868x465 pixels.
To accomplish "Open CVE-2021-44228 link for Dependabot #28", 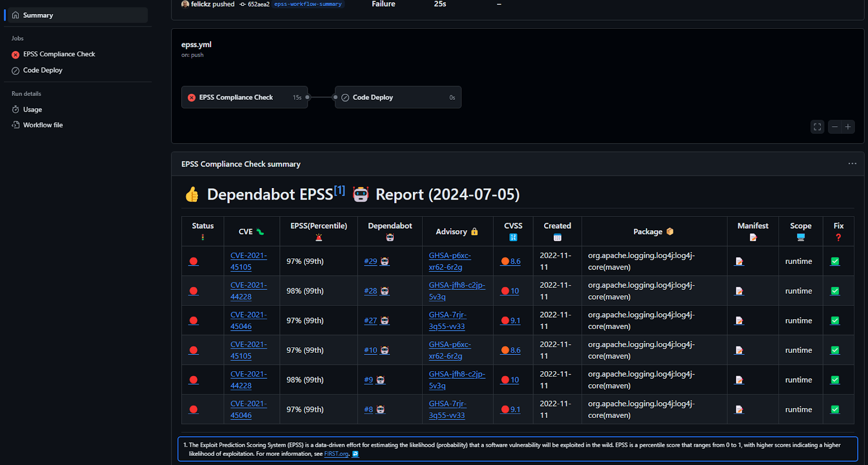I will 248,291.
